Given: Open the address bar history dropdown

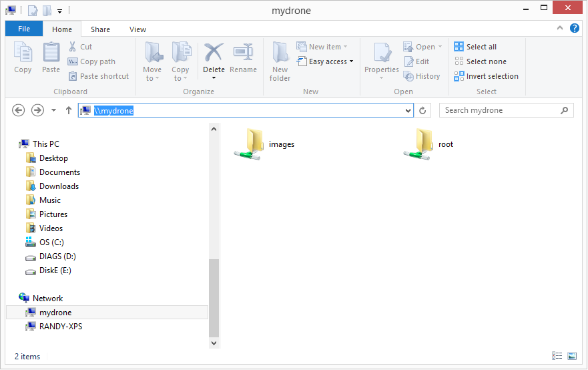Looking at the screenshot, I should [408, 111].
